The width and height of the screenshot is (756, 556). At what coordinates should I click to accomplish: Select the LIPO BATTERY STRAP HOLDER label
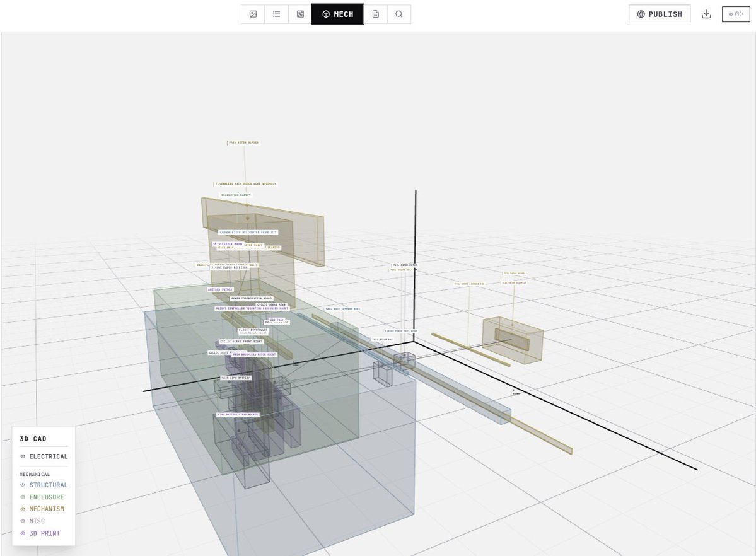238,415
